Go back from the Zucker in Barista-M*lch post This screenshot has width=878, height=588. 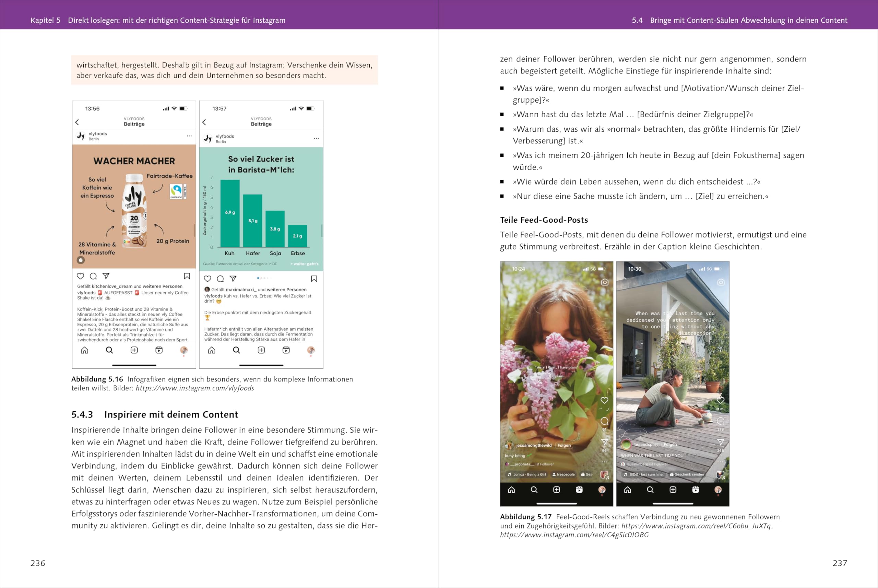[x=204, y=122]
